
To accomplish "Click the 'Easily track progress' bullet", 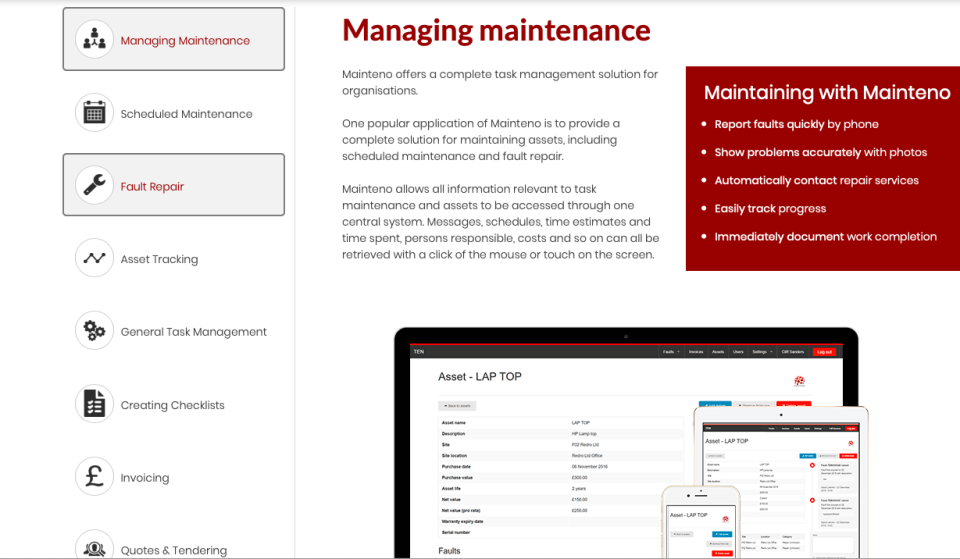I will [770, 209].
